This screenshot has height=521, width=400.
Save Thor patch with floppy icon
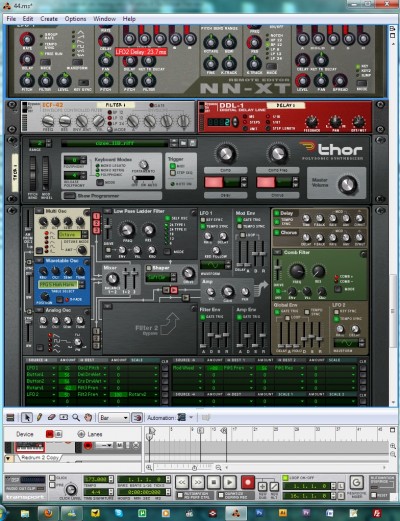click(x=192, y=143)
